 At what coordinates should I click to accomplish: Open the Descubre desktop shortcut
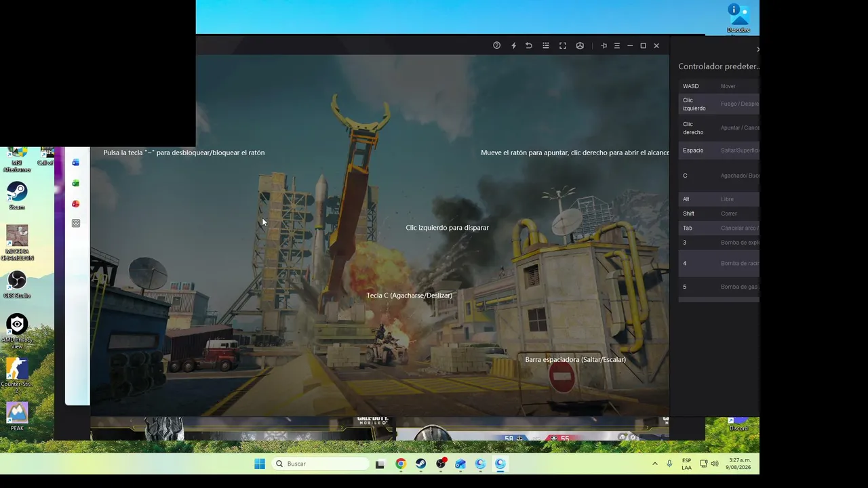(x=738, y=18)
